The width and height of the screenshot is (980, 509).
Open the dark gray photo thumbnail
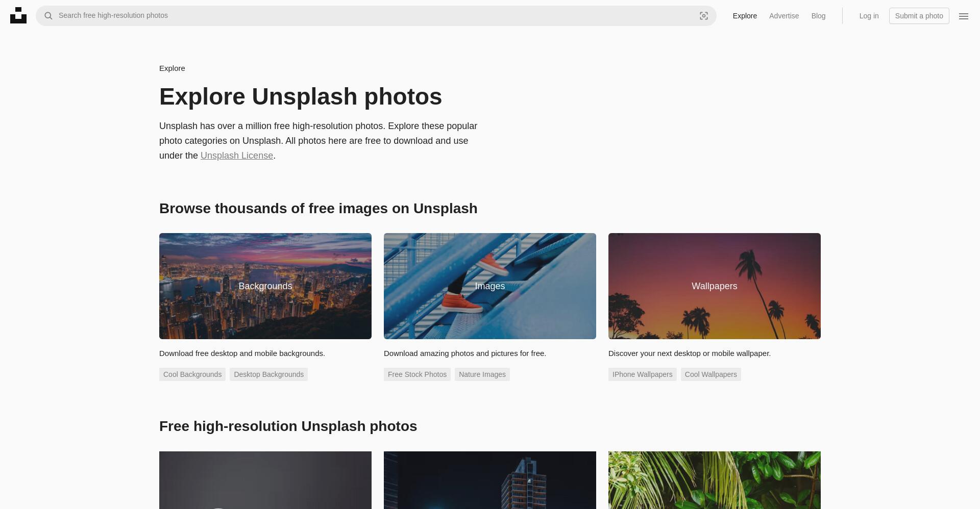[265, 480]
